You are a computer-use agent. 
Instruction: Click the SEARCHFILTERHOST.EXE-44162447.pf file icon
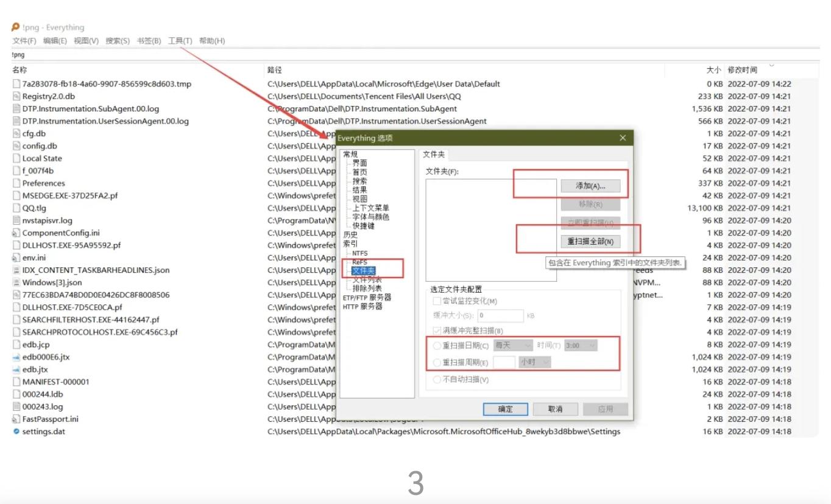coord(16,320)
